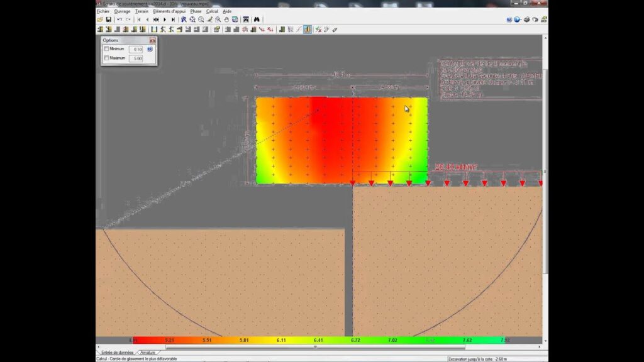This screenshot has height=362, width=644.
Task: Click the save diskette icon
Action: (108, 19)
